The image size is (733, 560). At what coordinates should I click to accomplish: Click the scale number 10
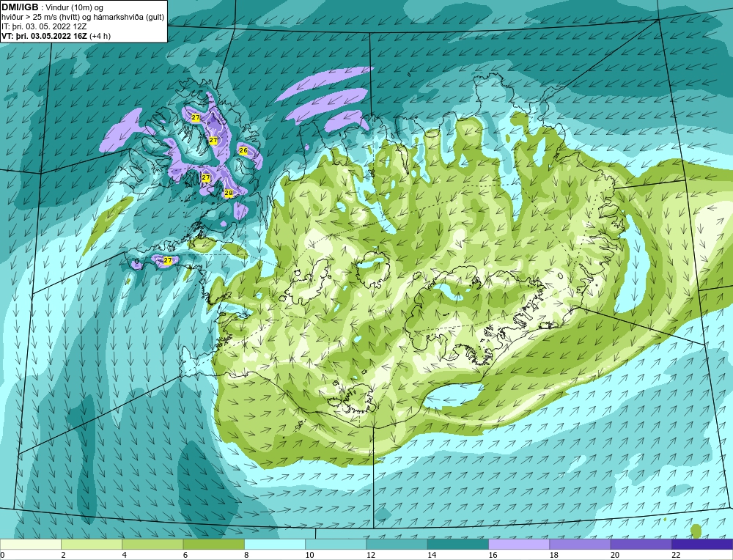coord(309,555)
